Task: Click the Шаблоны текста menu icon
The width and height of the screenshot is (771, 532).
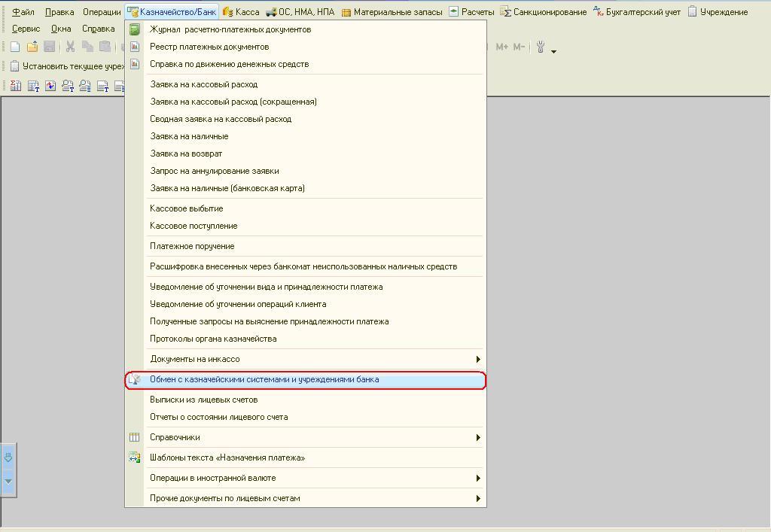Action: click(x=135, y=458)
